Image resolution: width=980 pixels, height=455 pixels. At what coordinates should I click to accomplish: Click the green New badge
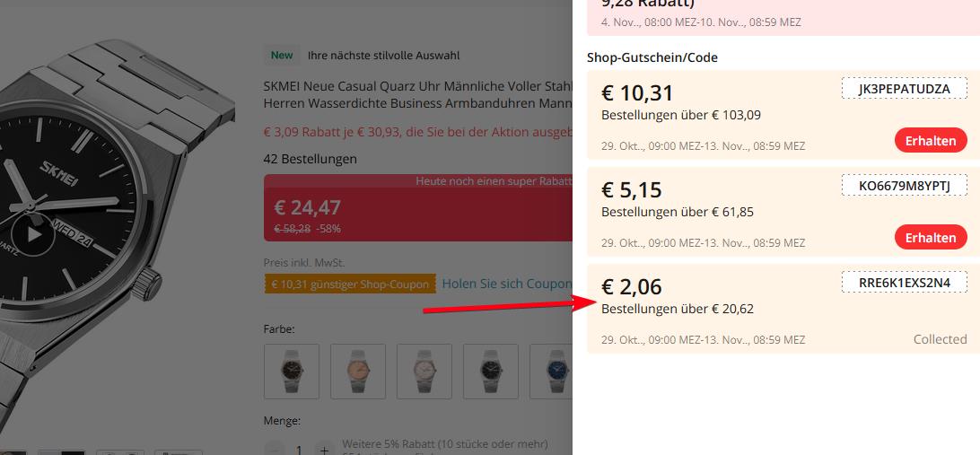pos(282,56)
